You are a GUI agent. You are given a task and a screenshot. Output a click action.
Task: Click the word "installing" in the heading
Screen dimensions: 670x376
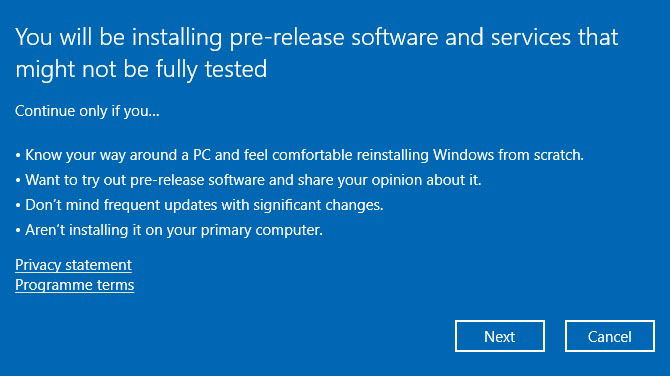tap(177, 38)
